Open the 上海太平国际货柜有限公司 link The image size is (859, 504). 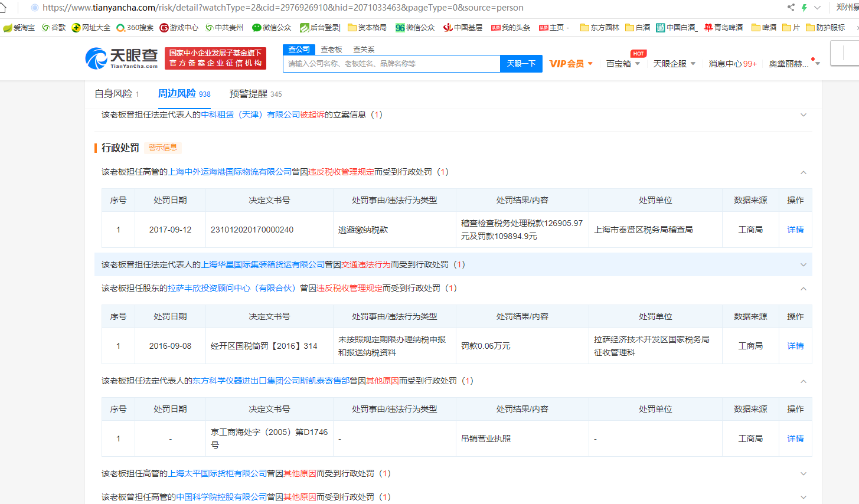(218, 473)
